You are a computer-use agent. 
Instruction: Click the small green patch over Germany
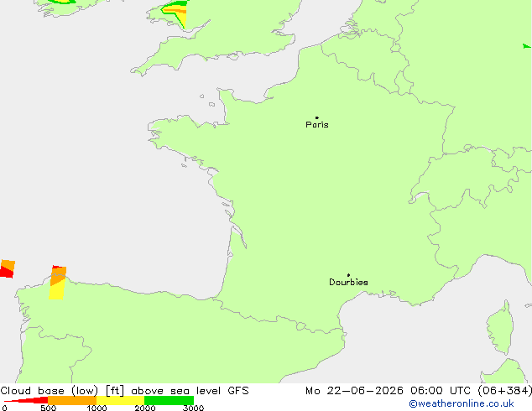[x=526, y=46]
